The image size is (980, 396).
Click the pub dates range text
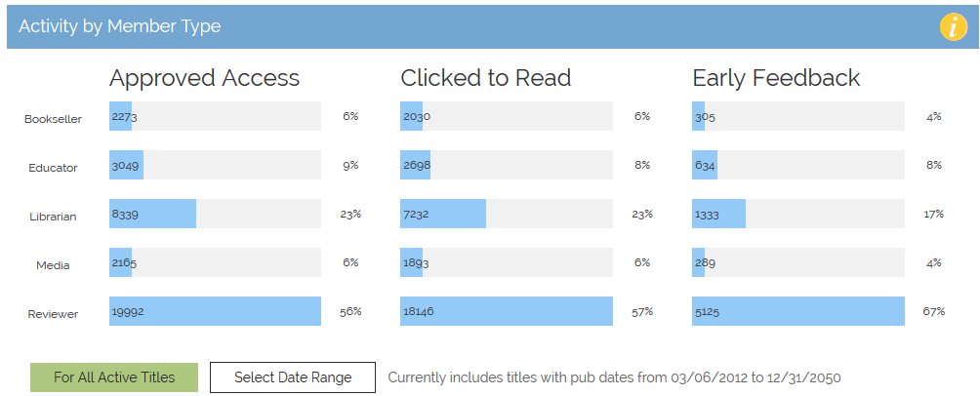pyautogui.click(x=614, y=377)
